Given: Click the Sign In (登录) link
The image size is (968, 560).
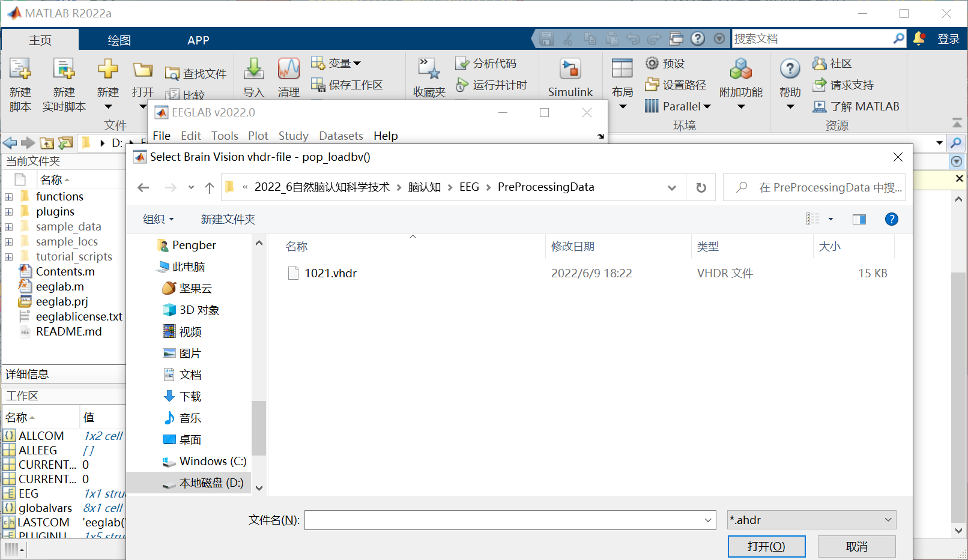Looking at the screenshot, I should [x=949, y=38].
